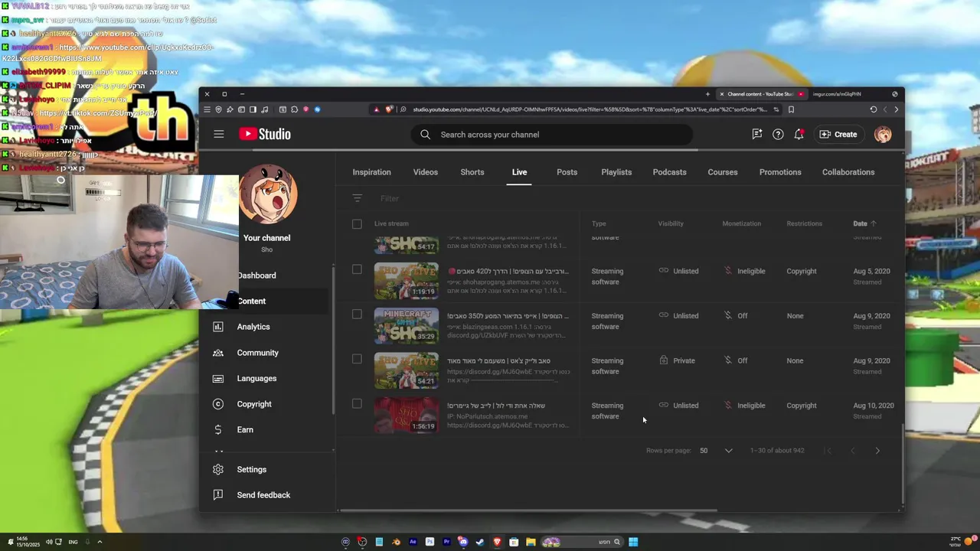Click the search across your channel field
The width and height of the screenshot is (980, 551).
551,135
